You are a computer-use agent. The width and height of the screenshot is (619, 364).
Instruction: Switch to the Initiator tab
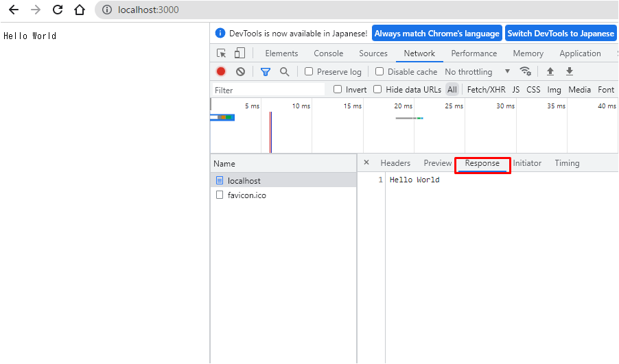[527, 163]
